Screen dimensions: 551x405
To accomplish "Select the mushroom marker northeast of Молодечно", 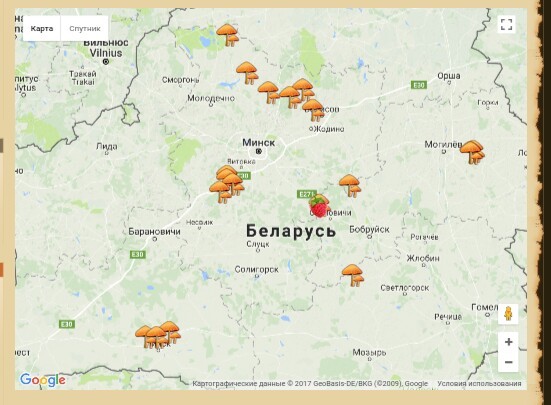I will 247,73.
